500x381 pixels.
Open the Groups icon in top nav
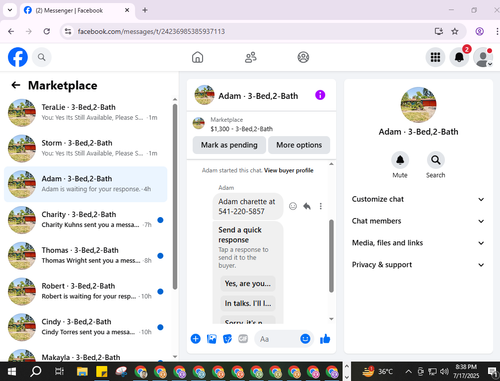click(x=303, y=57)
